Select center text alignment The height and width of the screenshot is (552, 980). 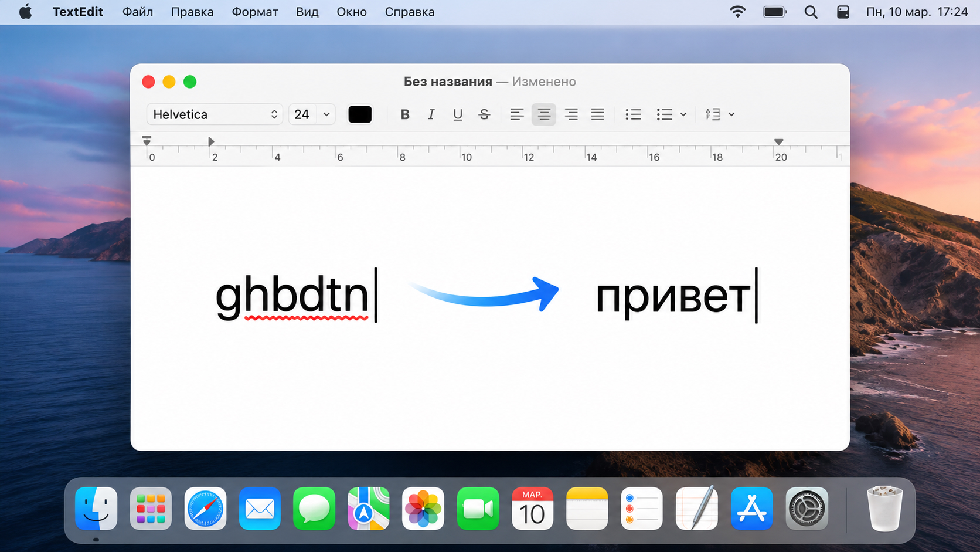pyautogui.click(x=544, y=114)
